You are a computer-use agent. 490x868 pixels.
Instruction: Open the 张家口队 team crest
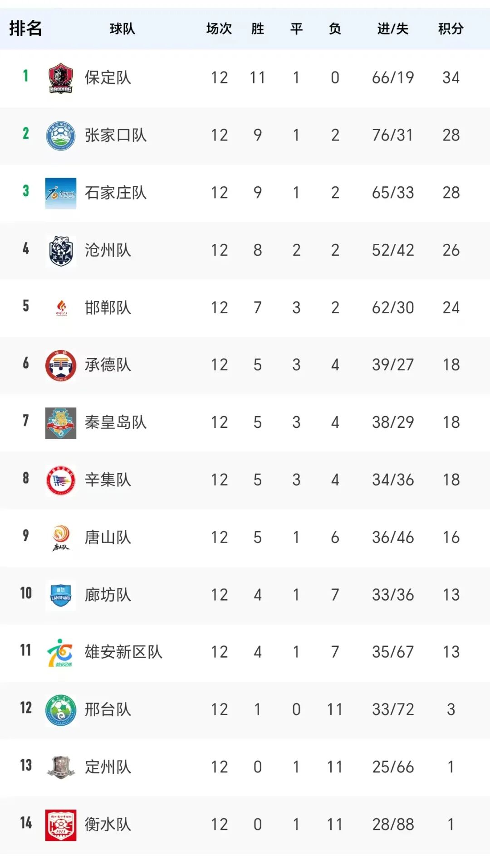click(61, 136)
